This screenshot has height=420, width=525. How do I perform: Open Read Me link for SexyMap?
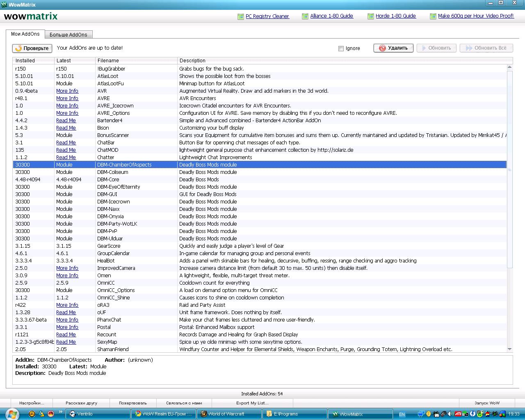point(66,342)
